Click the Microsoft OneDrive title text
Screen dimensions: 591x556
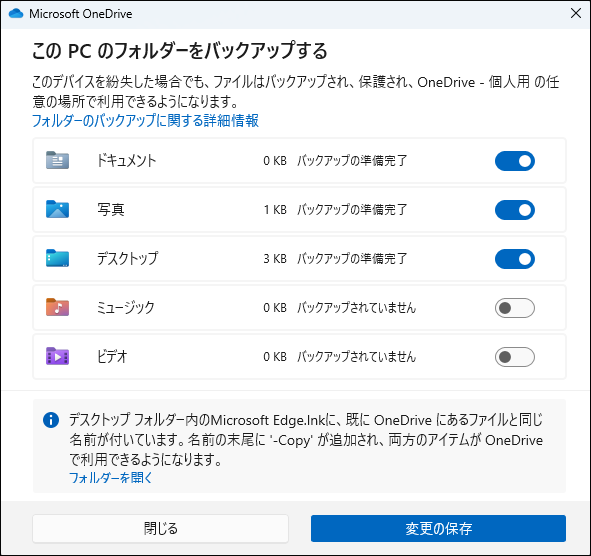[81, 14]
